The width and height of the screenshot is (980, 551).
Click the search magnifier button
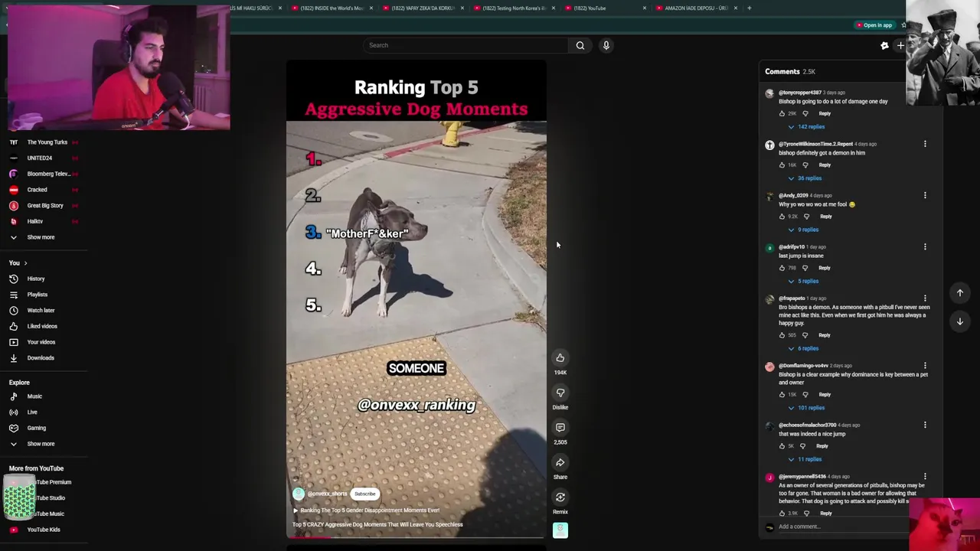point(580,45)
